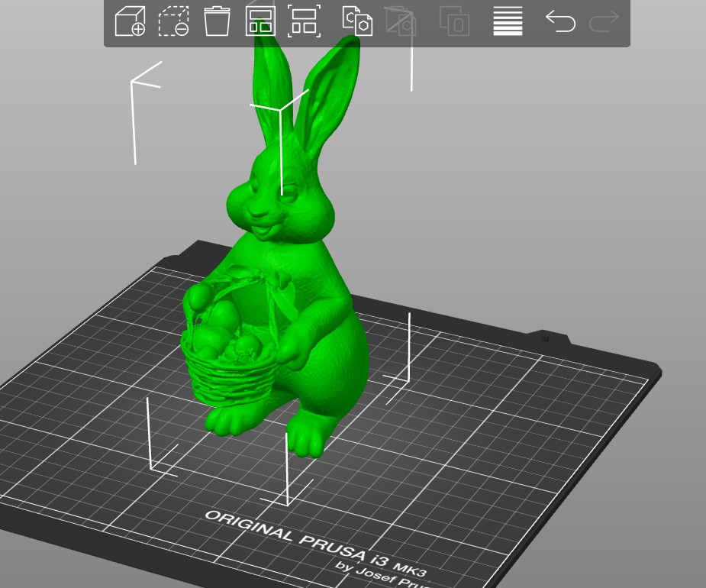Click the greyed-out Redo arrow

pyautogui.click(x=604, y=21)
